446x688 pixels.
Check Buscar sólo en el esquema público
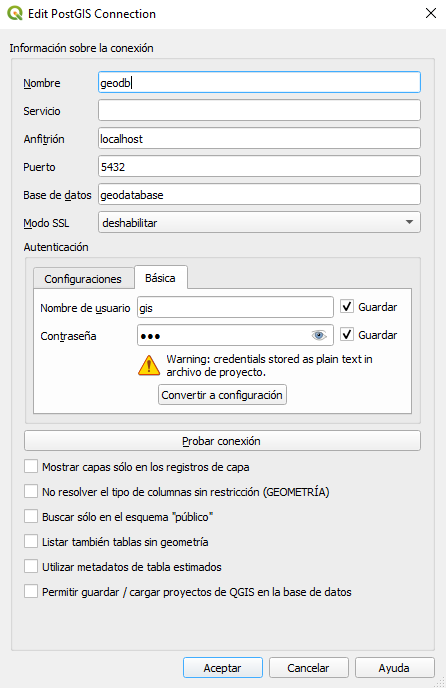click(31, 516)
